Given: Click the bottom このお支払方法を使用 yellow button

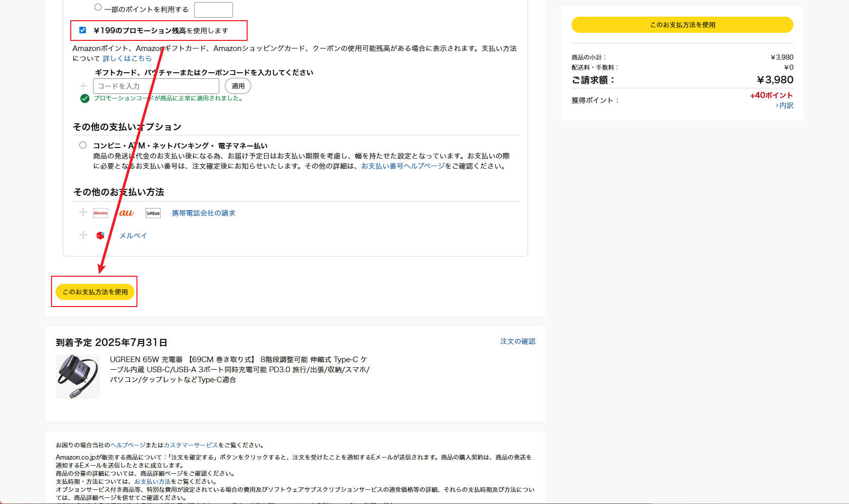Looking at the screenshot, I should tap(95, 292).
